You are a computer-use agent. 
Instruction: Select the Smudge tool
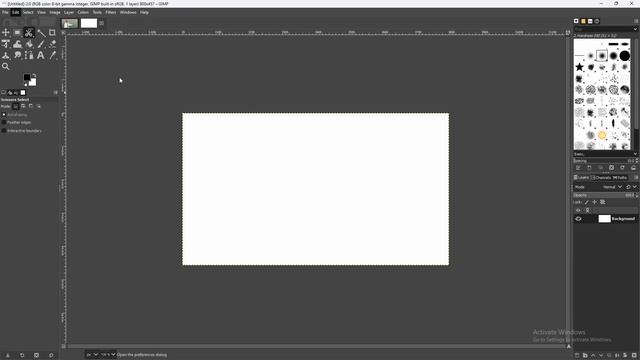[18, 55]
